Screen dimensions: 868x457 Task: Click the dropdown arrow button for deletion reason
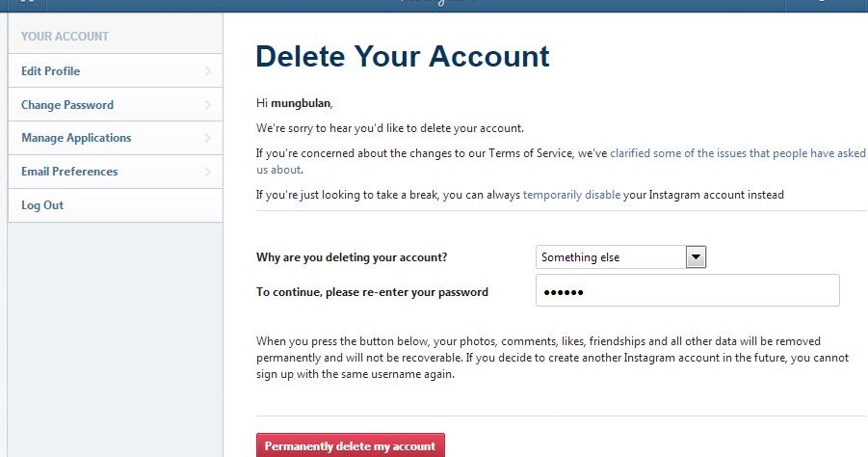[697, 257]
